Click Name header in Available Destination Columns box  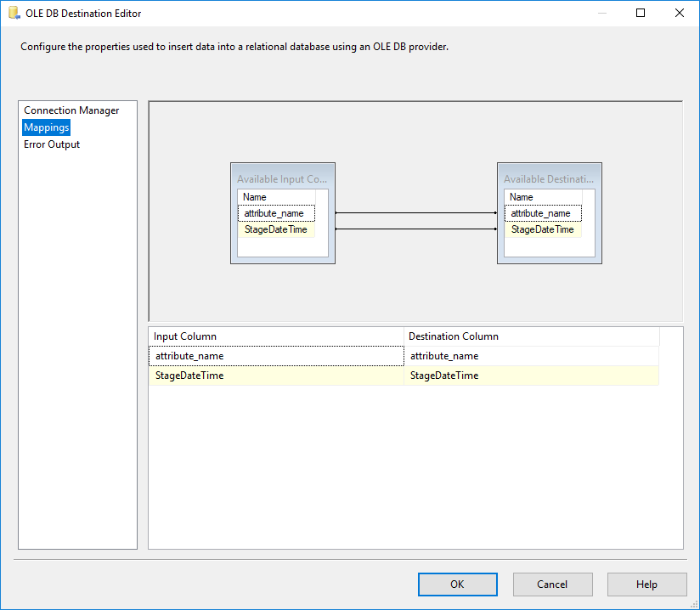pyautogui.click(x=543, y=197)
